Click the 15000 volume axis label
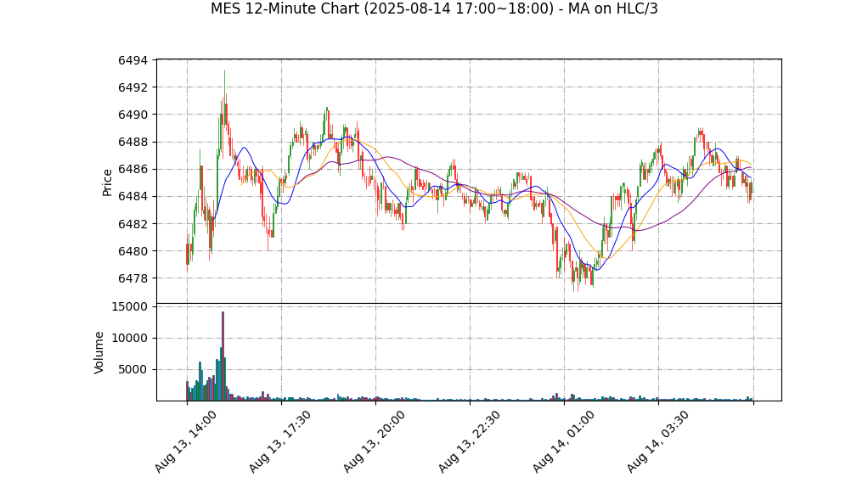Image resolution: width=868 pixels, height=488 pixels. click(130, 306)
